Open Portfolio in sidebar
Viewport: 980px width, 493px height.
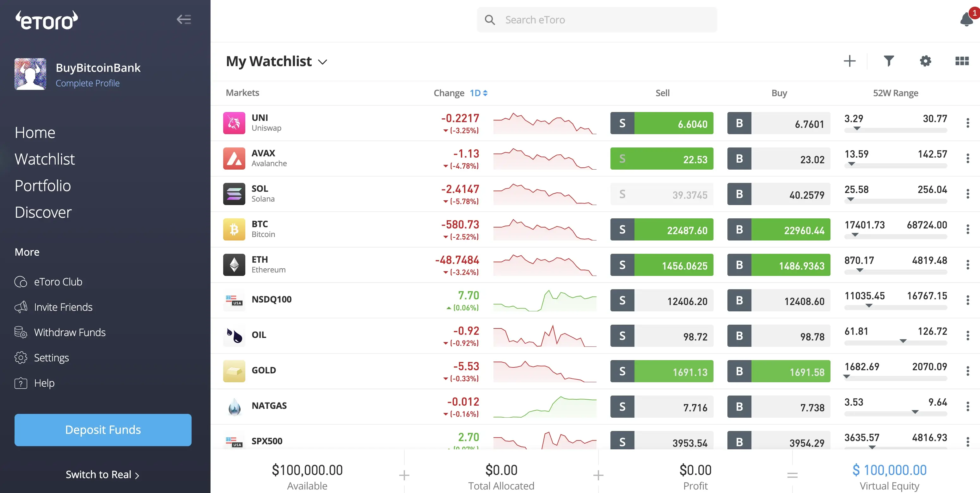(43, 186)
